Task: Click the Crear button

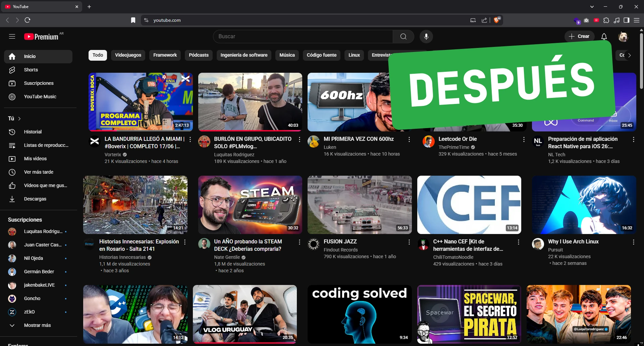Action: (579, 36)
